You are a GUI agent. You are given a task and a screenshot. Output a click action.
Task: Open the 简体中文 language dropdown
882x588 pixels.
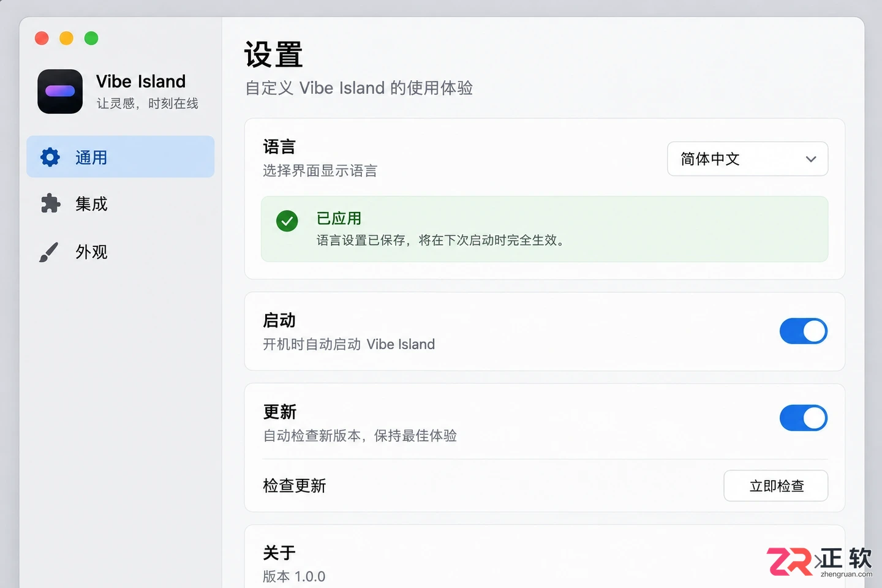point(747,159)
